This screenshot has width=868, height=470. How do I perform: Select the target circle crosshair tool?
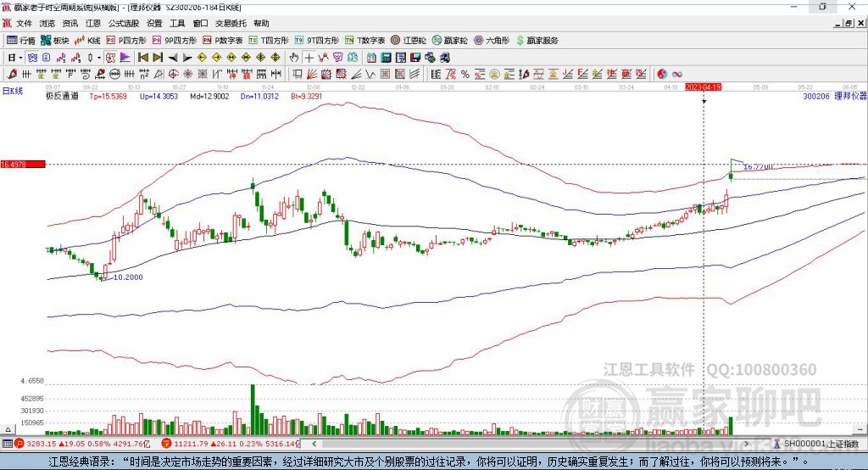pos(173,74)
